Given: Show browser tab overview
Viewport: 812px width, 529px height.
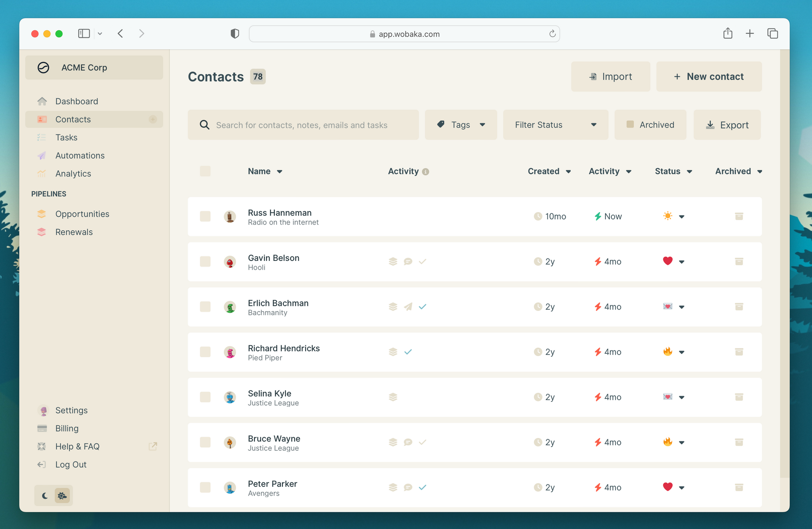Looking at the screenshot, I should coord(773,33).
